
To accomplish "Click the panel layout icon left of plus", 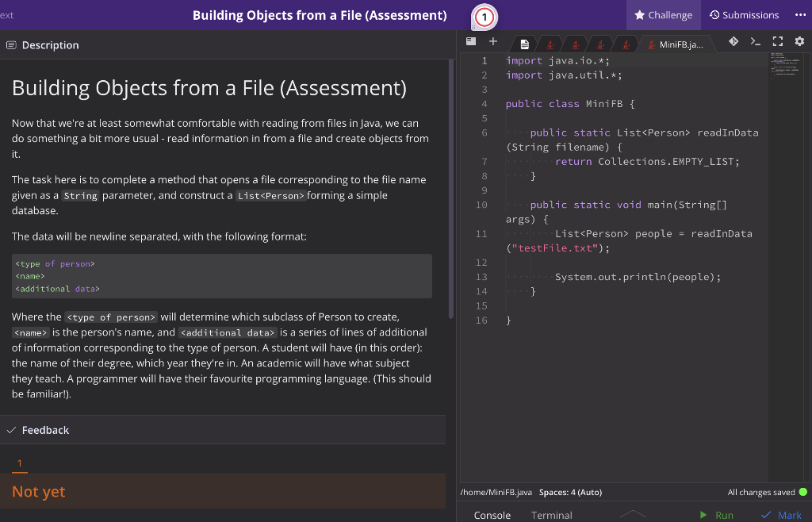I will pos(470,41).
